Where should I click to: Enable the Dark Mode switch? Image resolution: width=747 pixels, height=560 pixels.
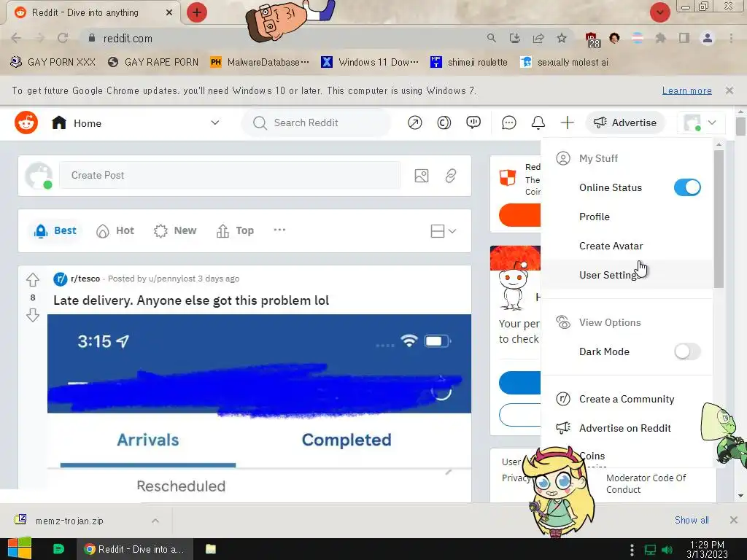click(687, 352)
